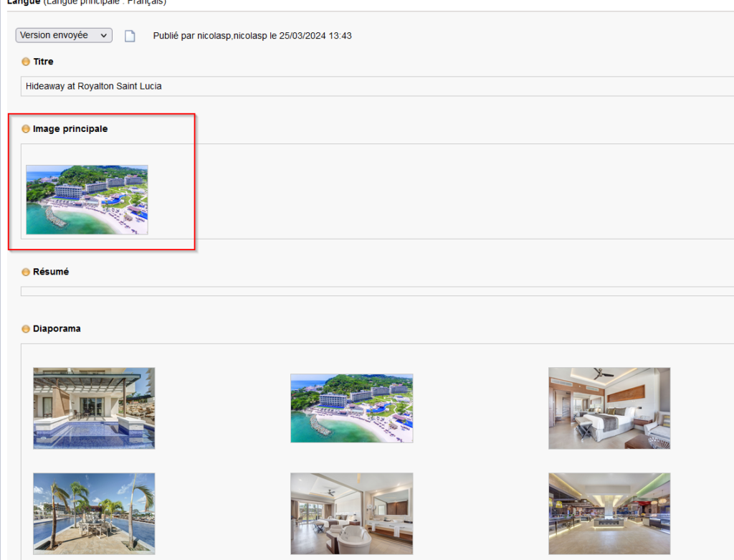Viewport: 734px width, 560px height.
Task: Select the Diaporama pool terrace thumbnail
Action: click(x=94, y=408)
